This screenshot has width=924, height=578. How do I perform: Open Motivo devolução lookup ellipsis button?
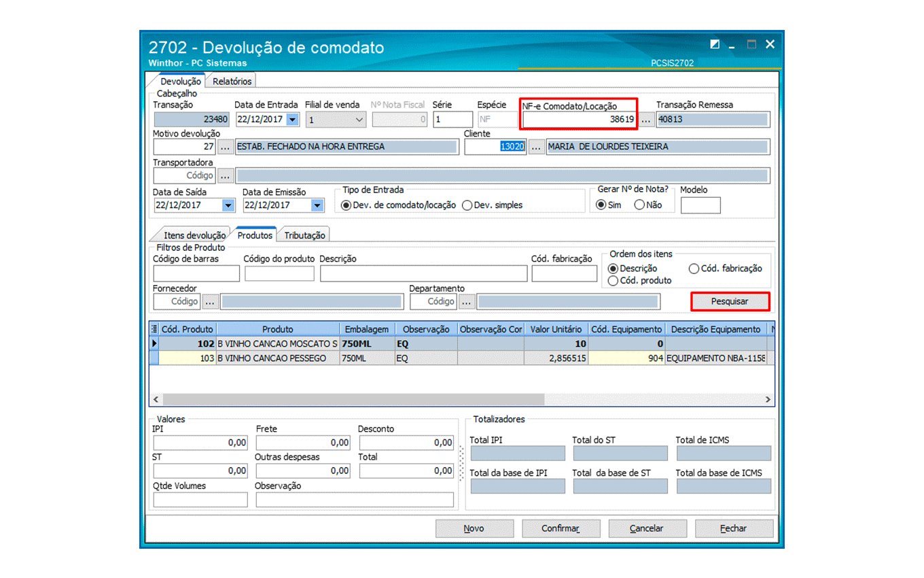point(226,147)
